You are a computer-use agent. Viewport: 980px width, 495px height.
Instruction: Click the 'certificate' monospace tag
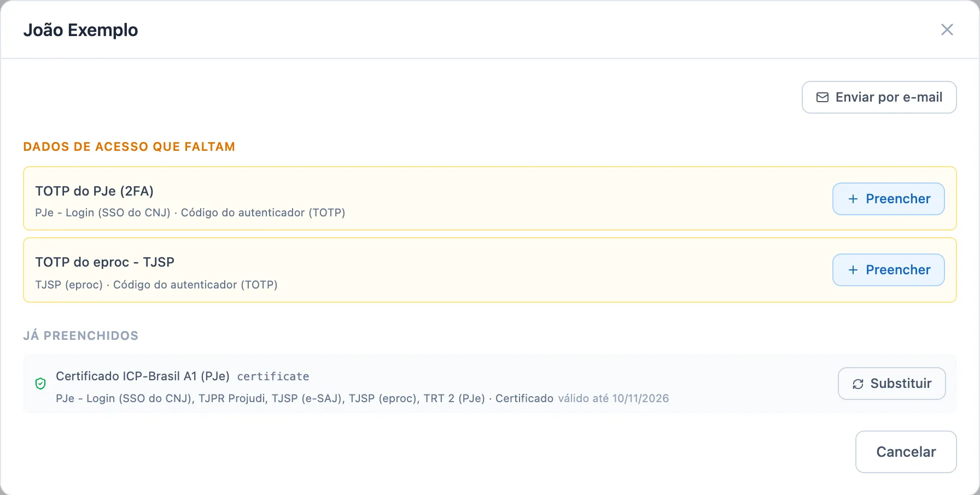click(x=273, y=376)
